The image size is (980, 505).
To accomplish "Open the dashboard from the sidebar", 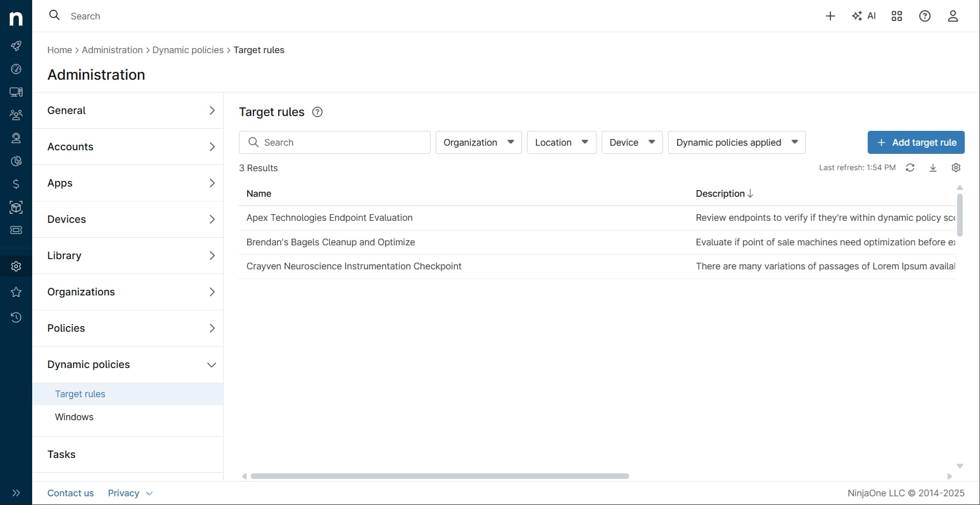I will [x=16, y=69].
